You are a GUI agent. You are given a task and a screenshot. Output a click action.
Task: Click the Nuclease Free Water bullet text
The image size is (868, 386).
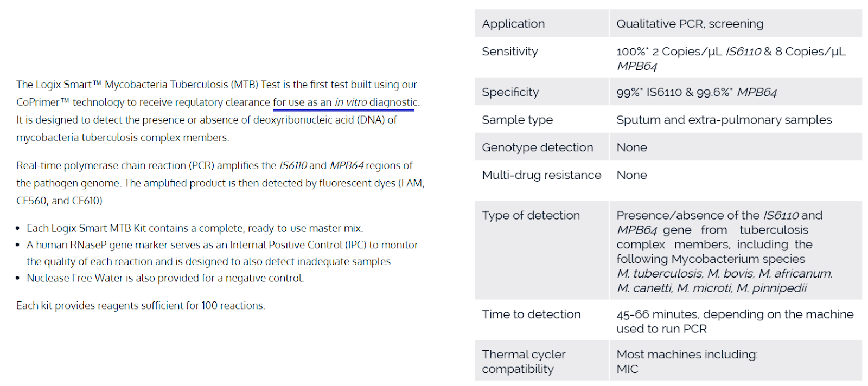click(x=165, y=278)
